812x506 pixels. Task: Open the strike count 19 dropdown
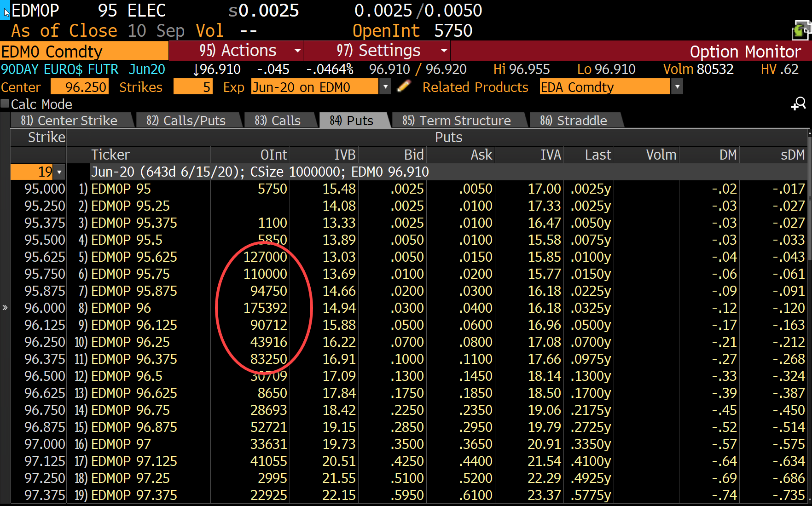(59, 172)
